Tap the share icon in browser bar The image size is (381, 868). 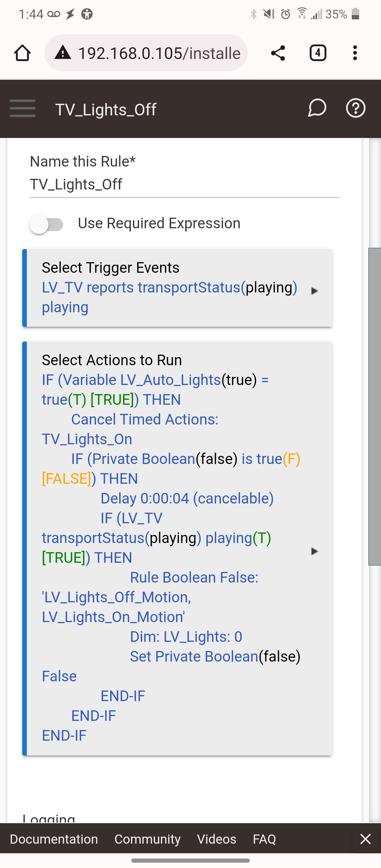tap(278, 53)
